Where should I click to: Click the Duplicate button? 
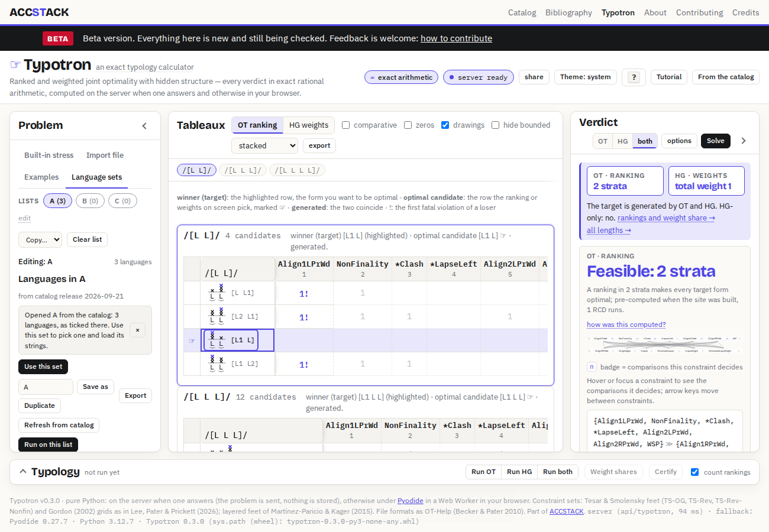click(x=40, y=406)
